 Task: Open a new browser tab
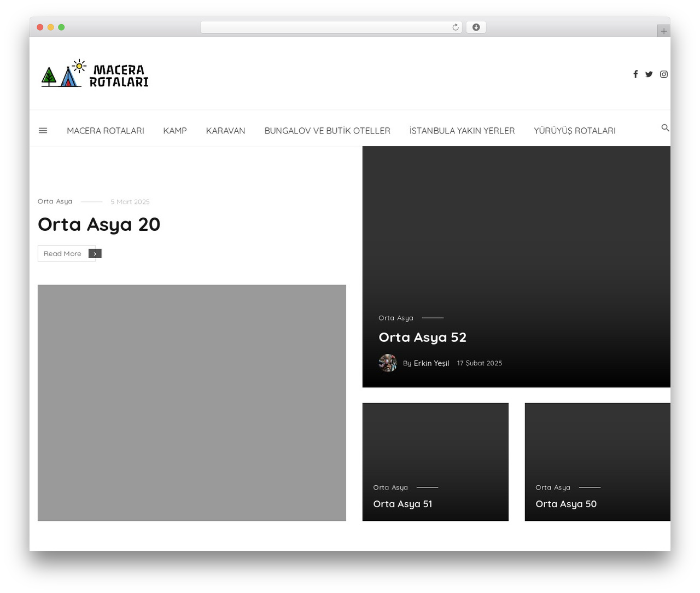663,31
